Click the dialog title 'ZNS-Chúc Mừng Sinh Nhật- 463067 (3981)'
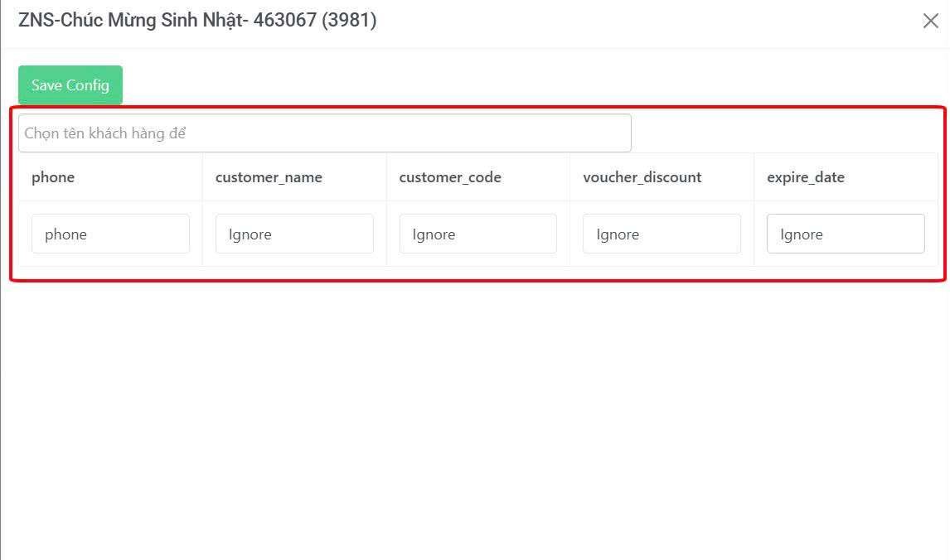 (x=197, y=20)
